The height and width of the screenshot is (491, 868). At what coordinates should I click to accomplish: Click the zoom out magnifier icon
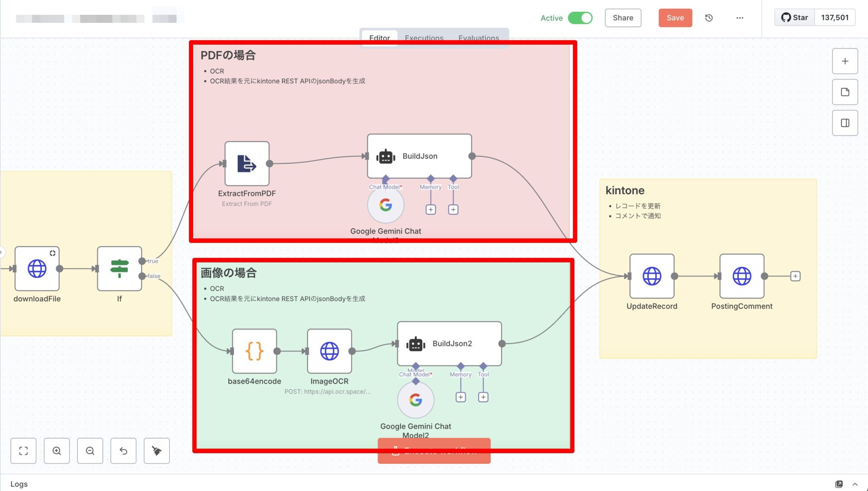click(90, 451)
